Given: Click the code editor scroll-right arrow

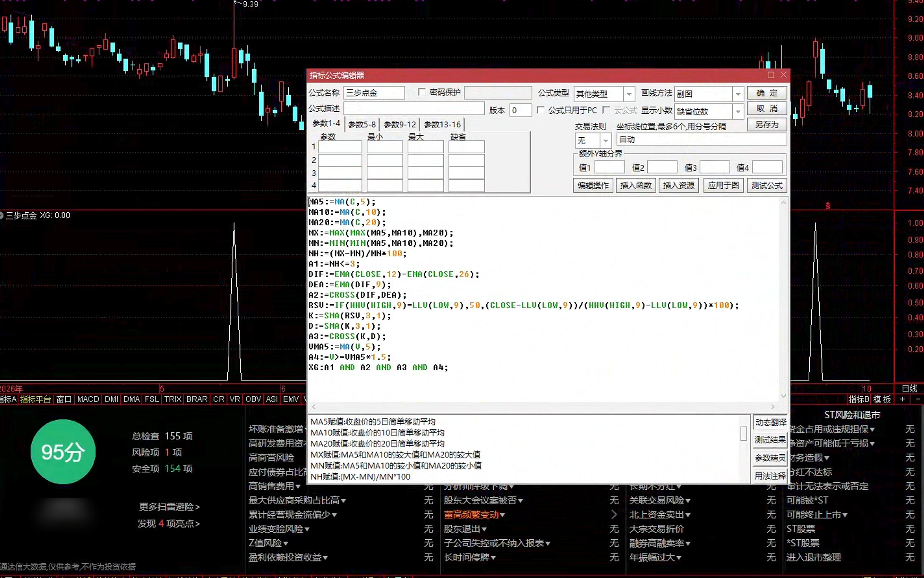Looking at the screenshot, I should (x=773, y=407).
